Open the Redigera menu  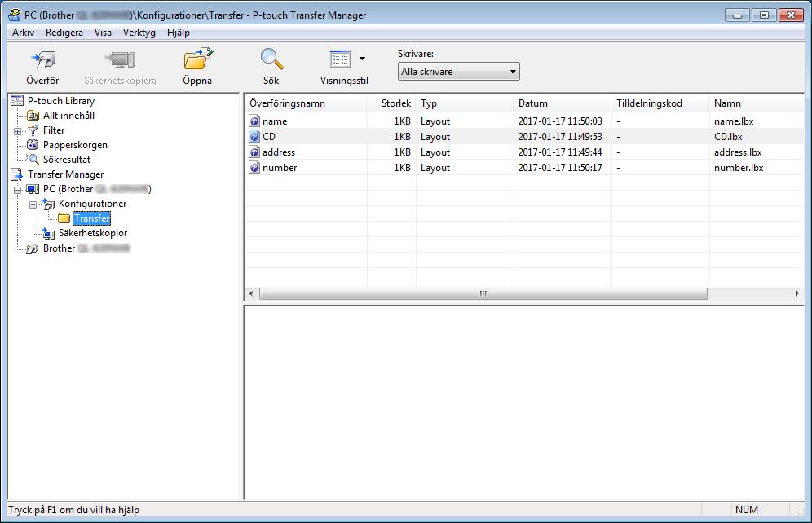click(x=64, y=32)
